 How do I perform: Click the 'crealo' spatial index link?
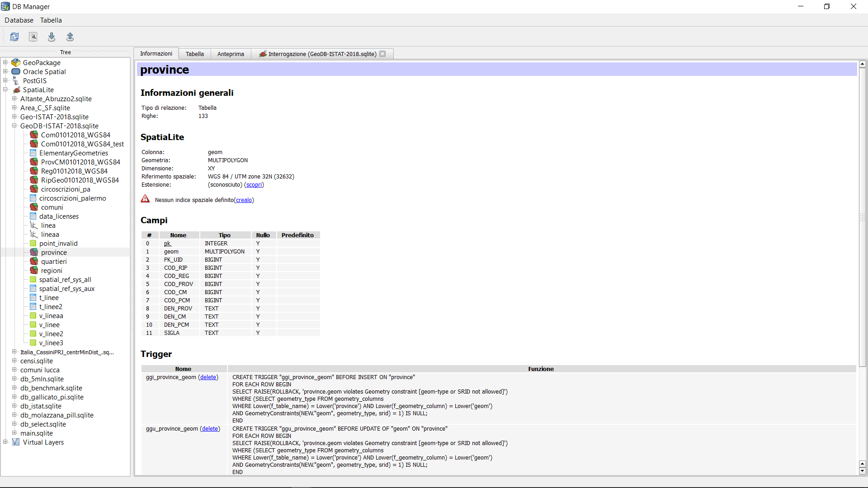244,200
